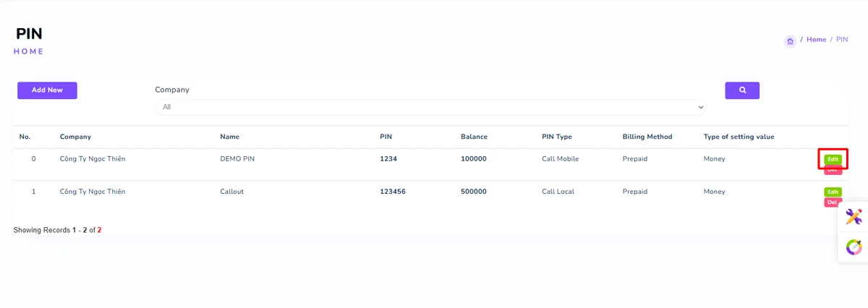Click the PIN breadcrumb item
The image size is (868, 308).
(x=842, y=40)
